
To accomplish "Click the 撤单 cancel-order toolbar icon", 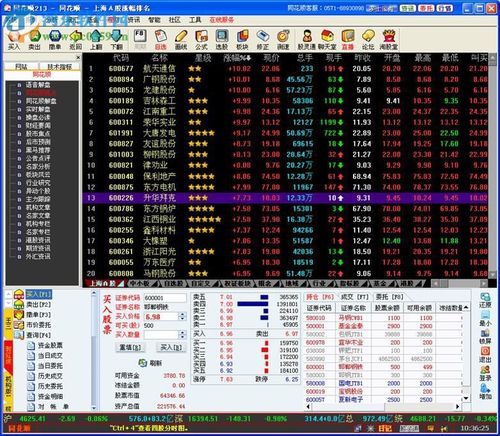I will tap(55, 39).
